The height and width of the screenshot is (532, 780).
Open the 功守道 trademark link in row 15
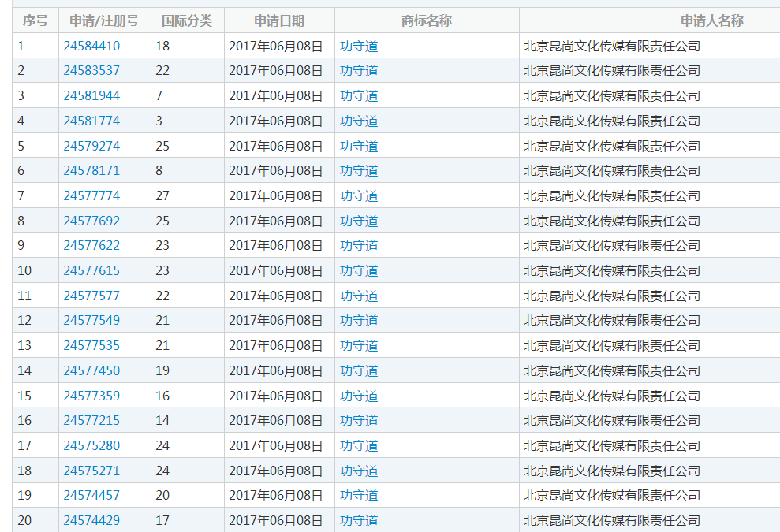pos(358,395)
